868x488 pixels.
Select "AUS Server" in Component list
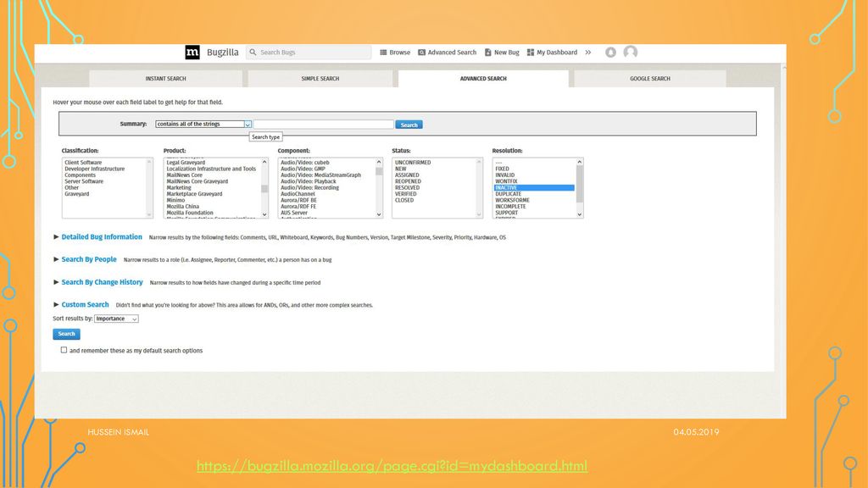point(294,213)
